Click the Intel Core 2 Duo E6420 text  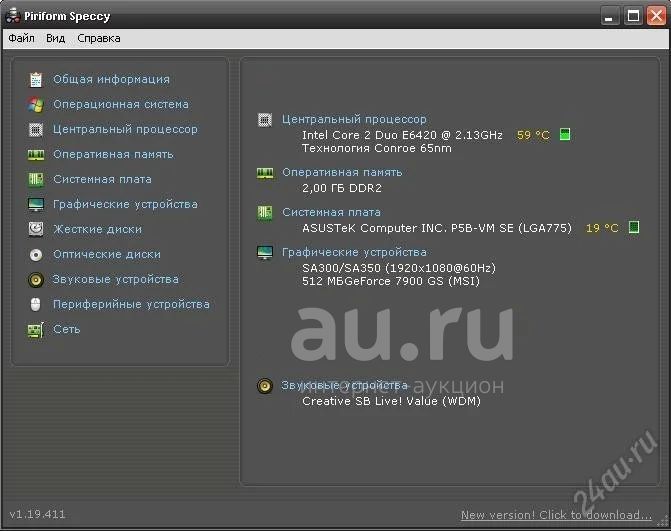[x=402, y=135]
